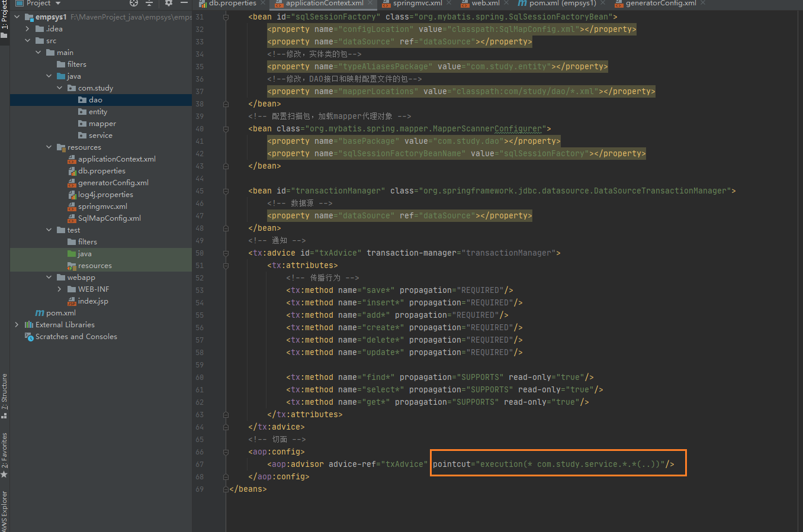This screenshot has width=803, height=532.
Task: Switch to the springmvc.xml tab
Action: pyautogui.click(x=417, y=4)
